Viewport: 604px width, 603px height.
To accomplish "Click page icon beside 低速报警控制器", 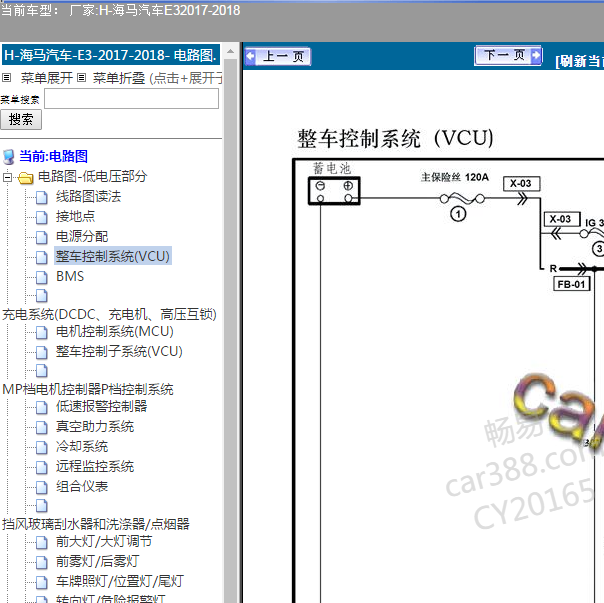I will 42,407.
